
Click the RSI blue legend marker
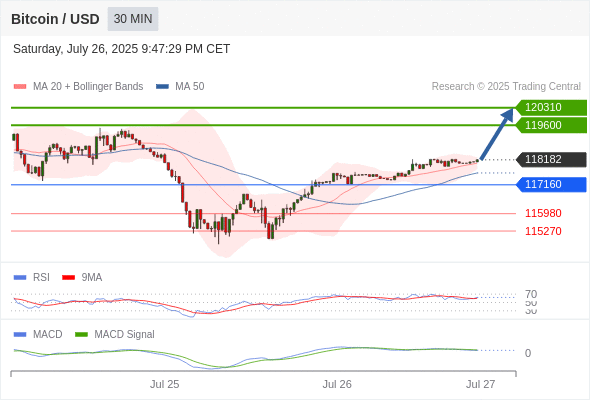20,278
